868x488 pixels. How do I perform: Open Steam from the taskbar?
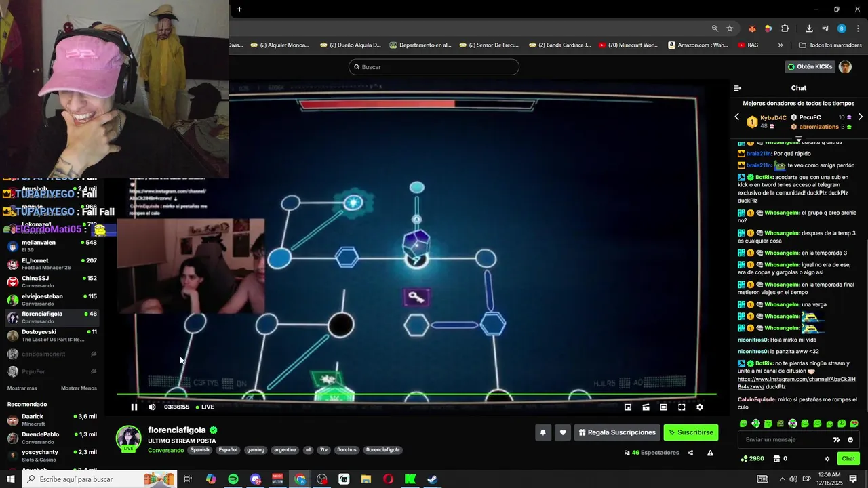(432, 479)
